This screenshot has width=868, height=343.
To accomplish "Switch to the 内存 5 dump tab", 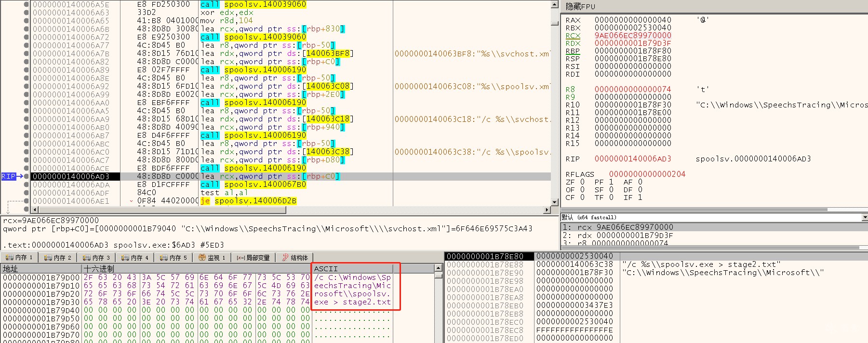I will 173,258.
